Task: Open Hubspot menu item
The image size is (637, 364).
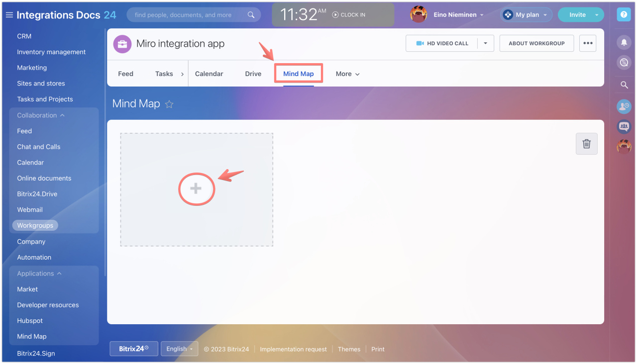Action: coord(30,321)
